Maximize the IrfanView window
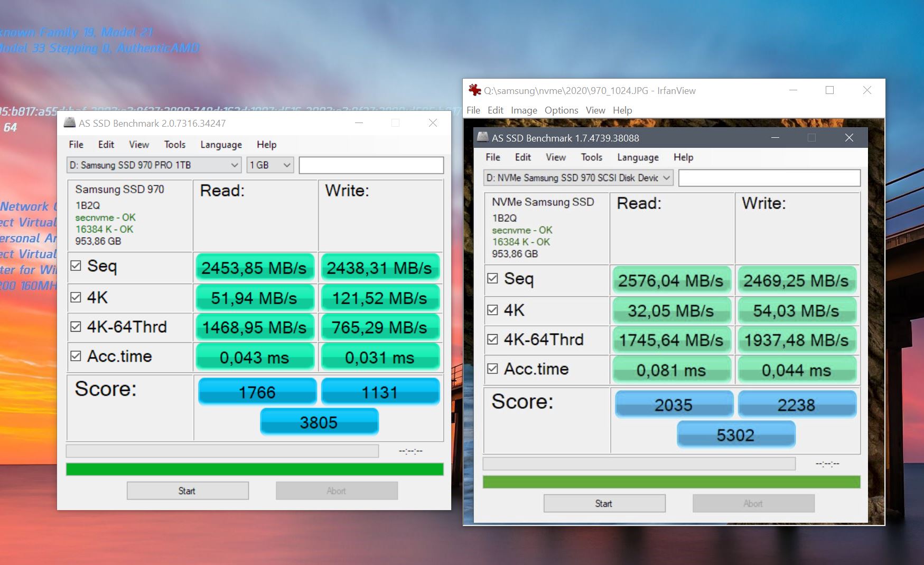Screen dimensions: 924x565 click(830, 90)
